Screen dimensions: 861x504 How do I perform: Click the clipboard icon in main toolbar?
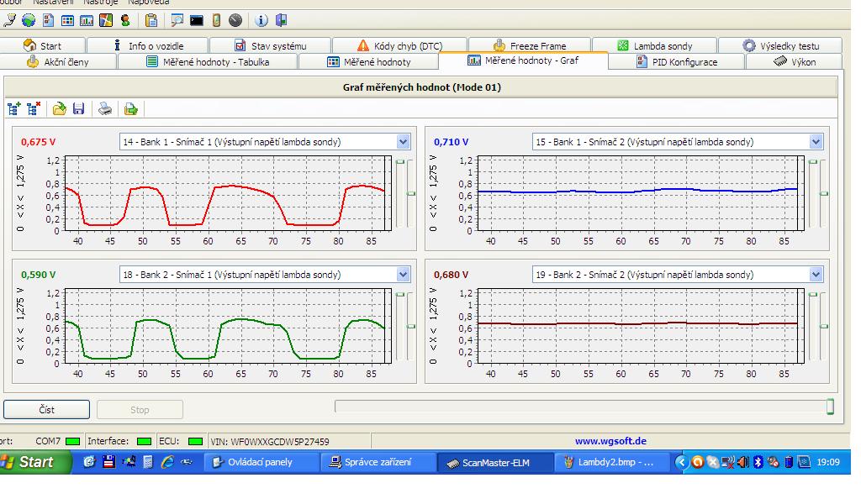151,20
